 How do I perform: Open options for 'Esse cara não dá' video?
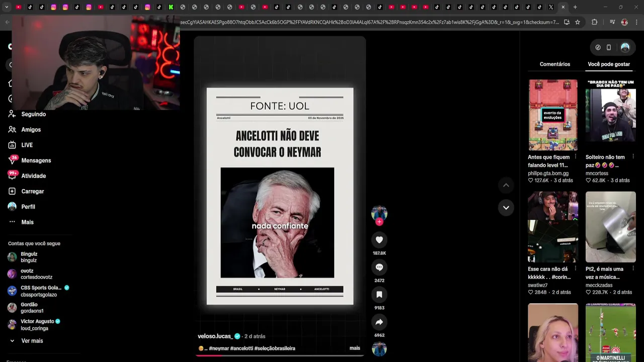(576, 269)
